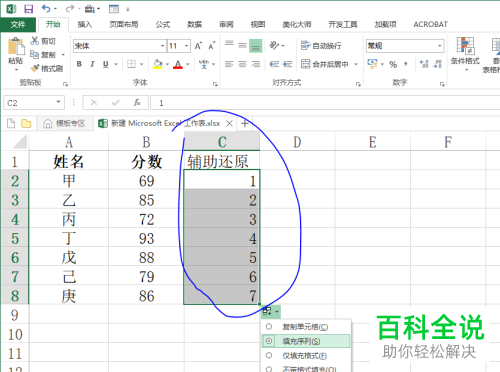Open the File tab
The width and height of the screenshot is (500, 372).
pyautogui.click(x=18, y=24)
